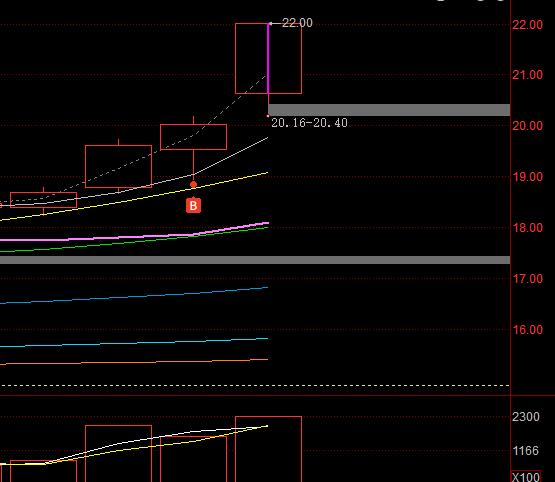Click the tallest candlestick reaching 22.00

coord(268,58)
